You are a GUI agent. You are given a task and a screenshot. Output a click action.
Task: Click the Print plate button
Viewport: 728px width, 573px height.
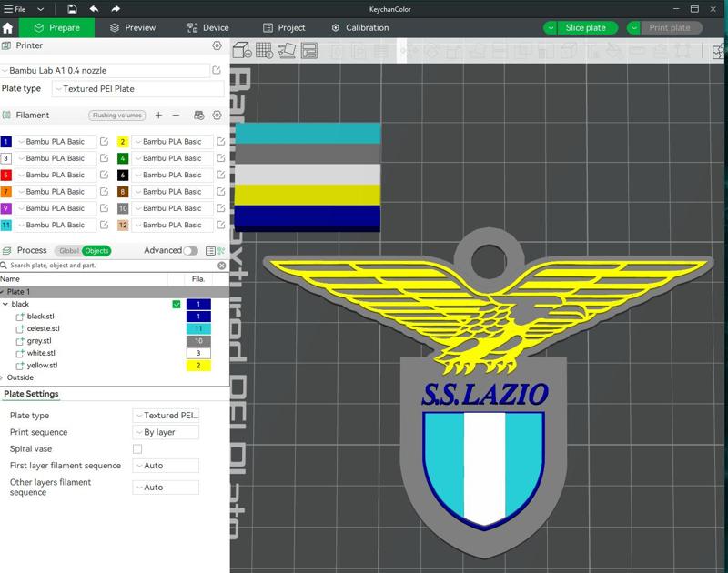coord(669,28)
